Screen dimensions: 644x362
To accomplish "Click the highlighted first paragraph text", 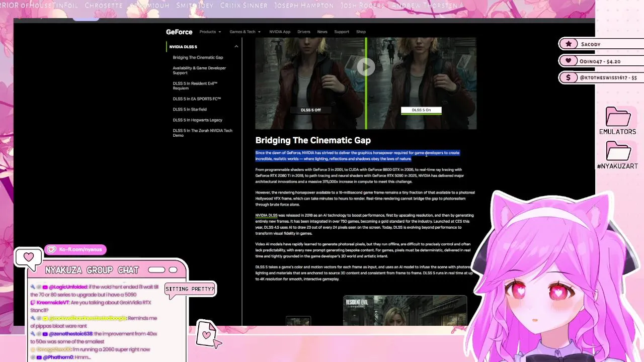I will (357, 155).
